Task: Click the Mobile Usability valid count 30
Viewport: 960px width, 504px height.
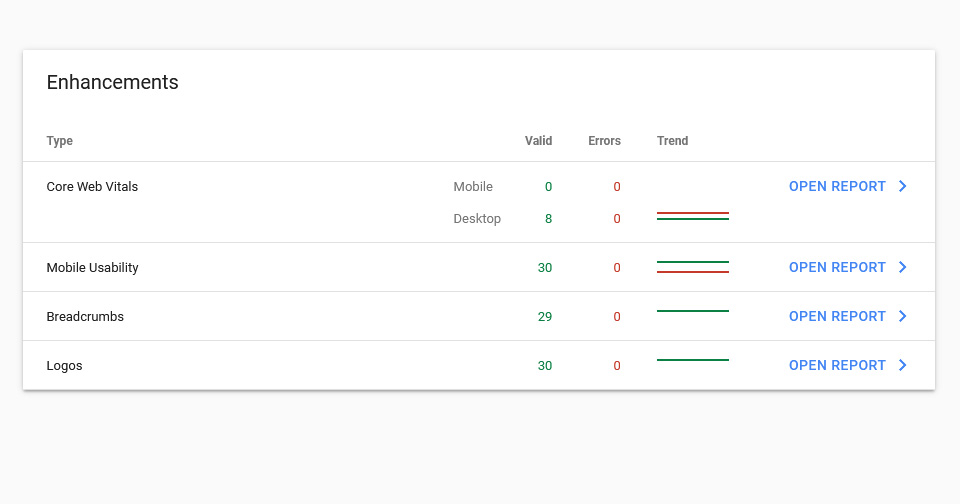Action: click(545, 268)
